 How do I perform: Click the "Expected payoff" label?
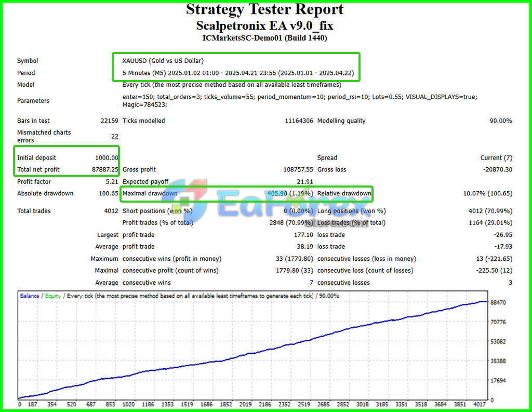tap(145, 182)
